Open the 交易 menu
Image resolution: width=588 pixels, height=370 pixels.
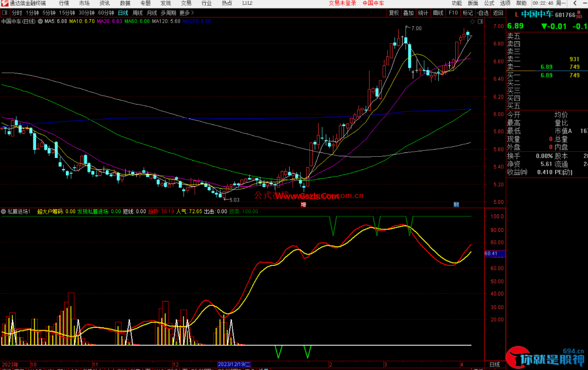186,3
